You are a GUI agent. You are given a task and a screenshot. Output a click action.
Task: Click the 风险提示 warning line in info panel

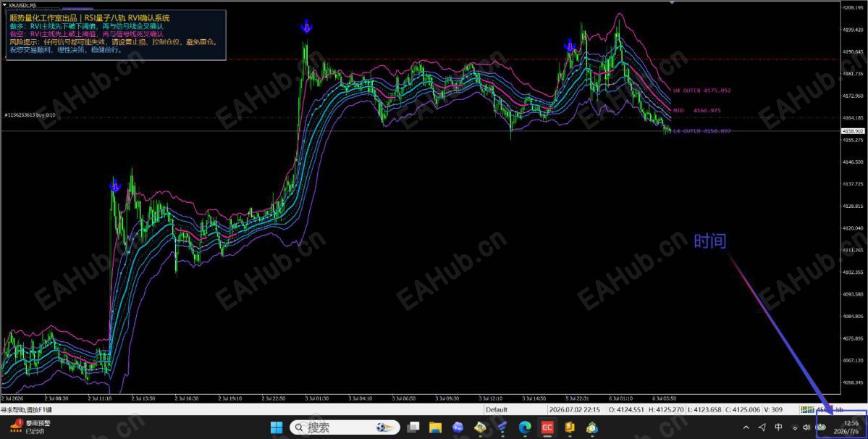(x=114, y=41)
